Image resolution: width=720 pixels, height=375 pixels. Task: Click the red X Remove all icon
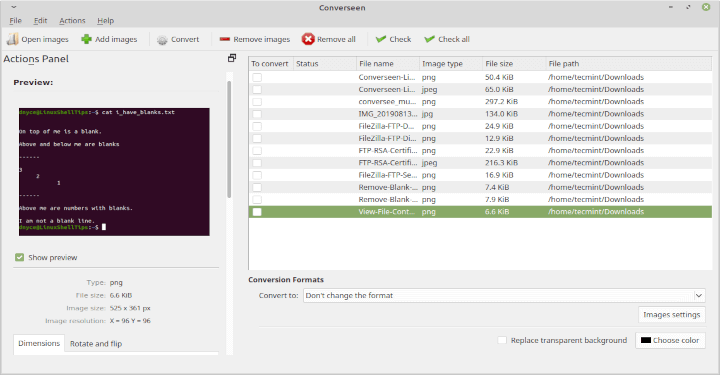pos(308,39)
